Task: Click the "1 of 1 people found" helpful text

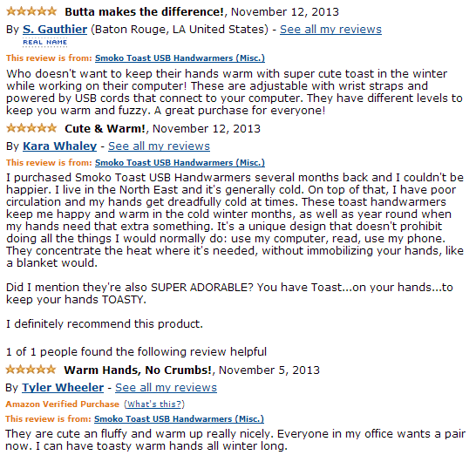Action: tap(136, 352)
